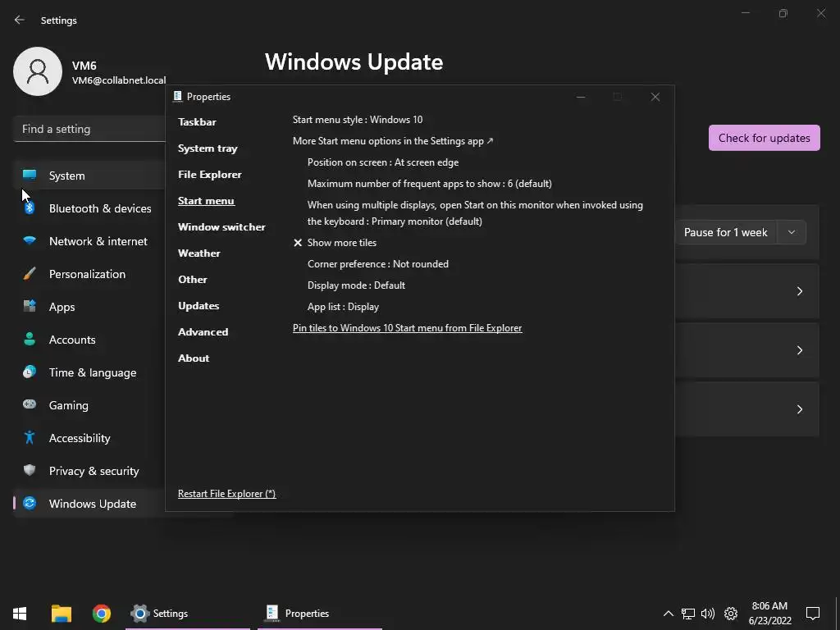Open More Start menu options in Settings app

tap(393, 141)
